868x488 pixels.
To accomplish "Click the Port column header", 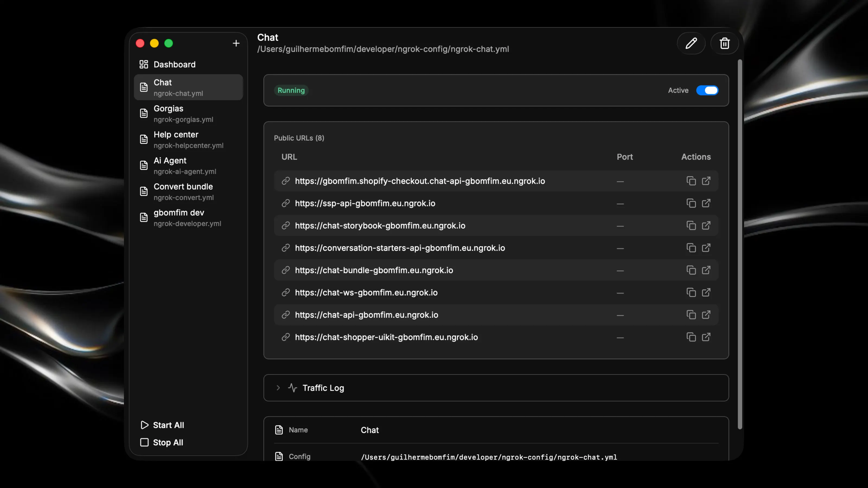I will coord(625,157).
